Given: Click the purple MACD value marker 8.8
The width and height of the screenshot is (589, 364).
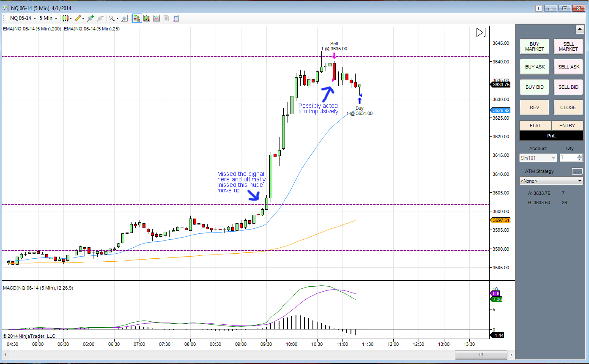Looking at the screenshot, I should point(496,293).
